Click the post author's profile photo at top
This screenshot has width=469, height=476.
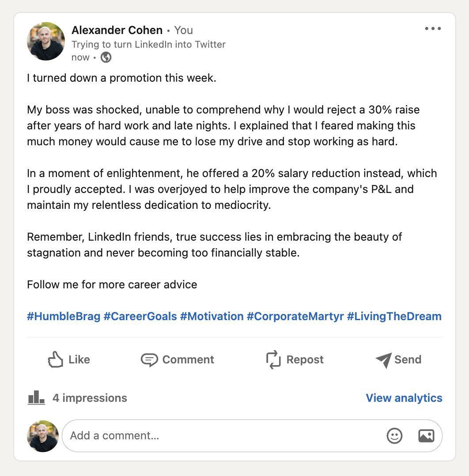click(x=46, y=42)
